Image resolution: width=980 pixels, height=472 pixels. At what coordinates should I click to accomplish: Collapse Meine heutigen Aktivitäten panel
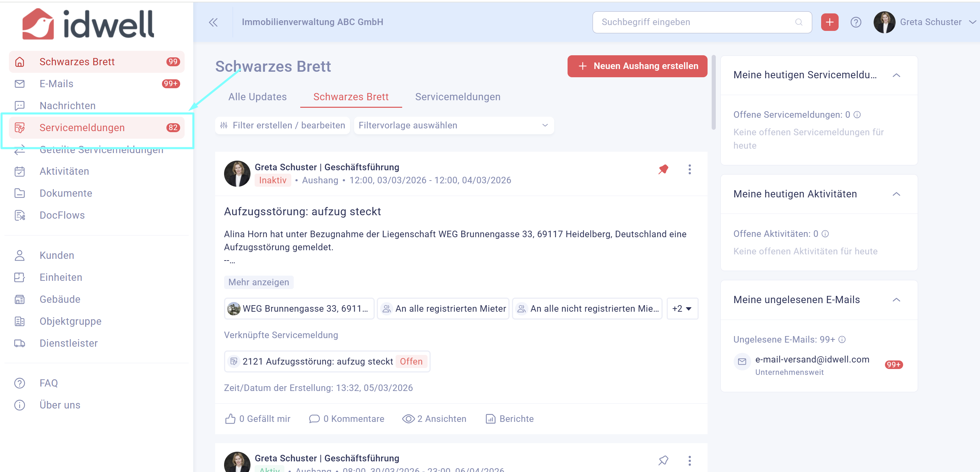(896, 194)
